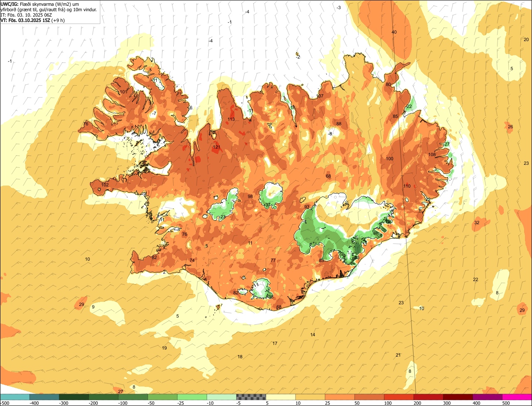This screenshot has height=406, width=532.
Task: Click red legend swatch between 100 and 200
Action: click(x=399, y=397)
